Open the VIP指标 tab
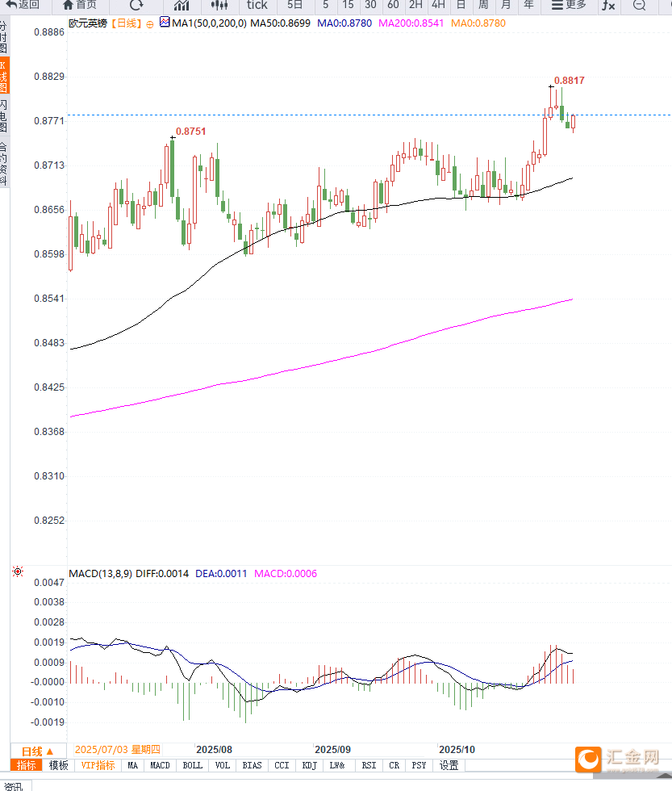The width and height of the screenshot is (672, 791). coord(98,765)
